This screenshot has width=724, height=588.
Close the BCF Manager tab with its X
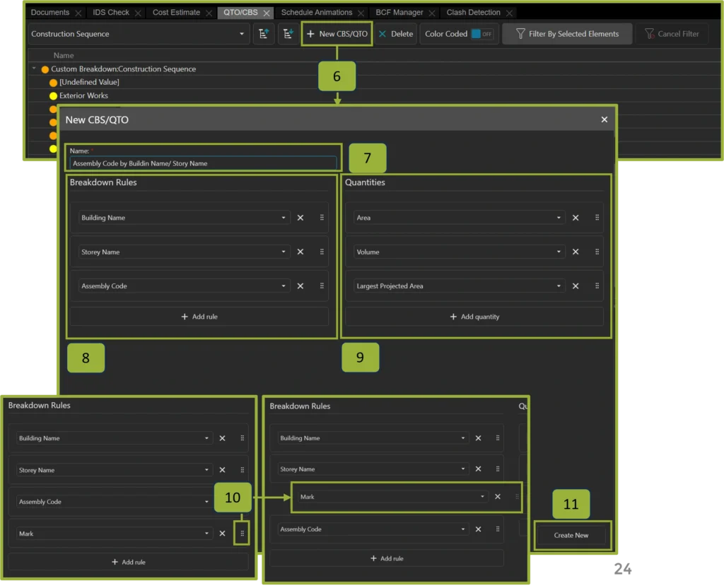click(432, 13)
